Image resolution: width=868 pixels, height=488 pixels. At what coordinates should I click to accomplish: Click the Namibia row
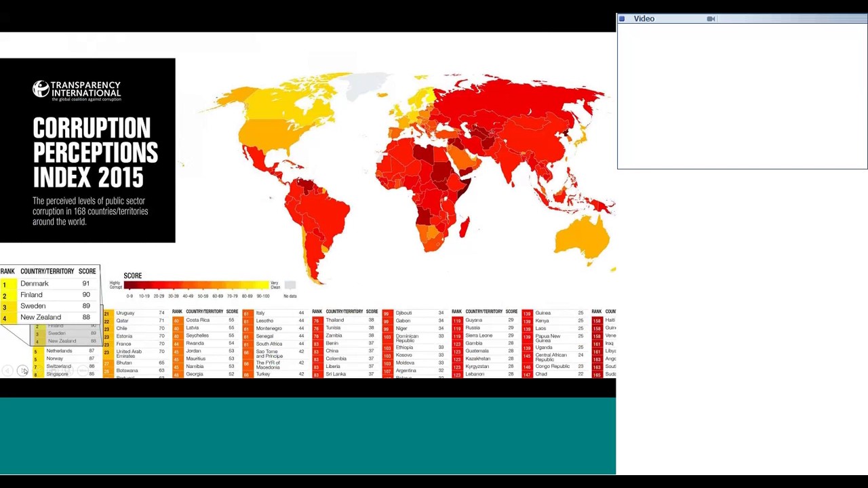[205, 367]
